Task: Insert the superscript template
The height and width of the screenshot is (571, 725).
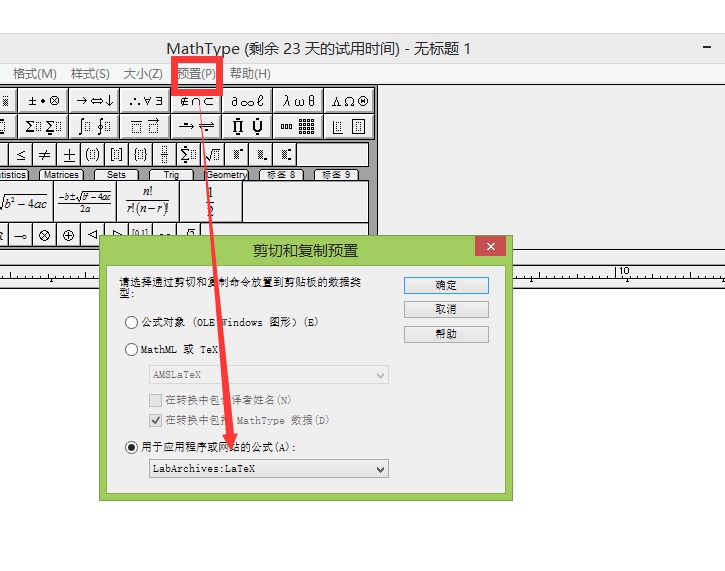Action: [x=237, y=154]
